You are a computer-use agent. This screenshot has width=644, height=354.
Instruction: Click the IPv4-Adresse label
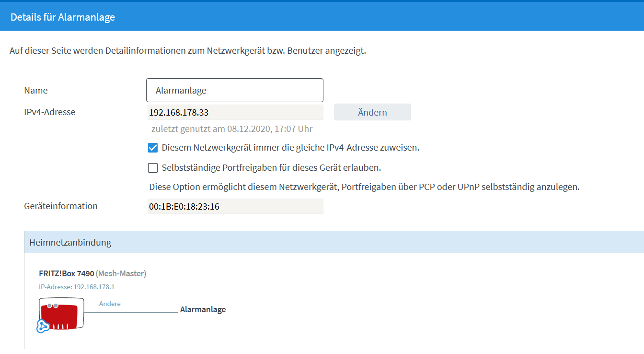coord(50,112)
